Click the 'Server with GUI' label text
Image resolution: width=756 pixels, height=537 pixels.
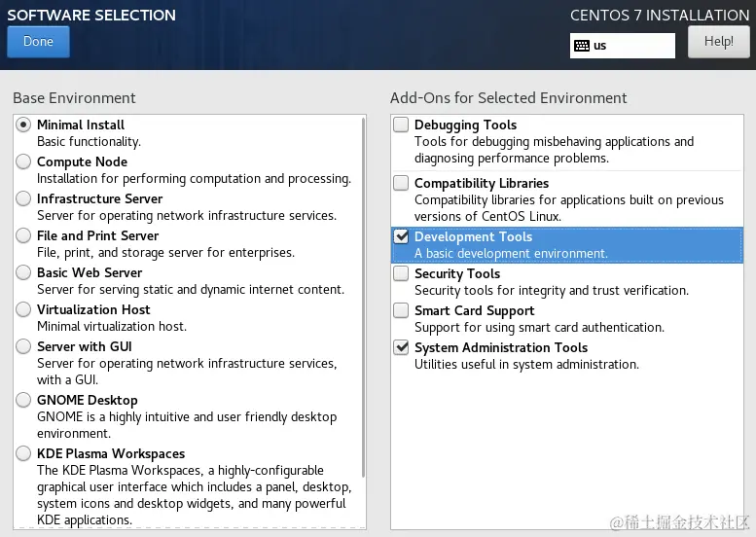85,346
